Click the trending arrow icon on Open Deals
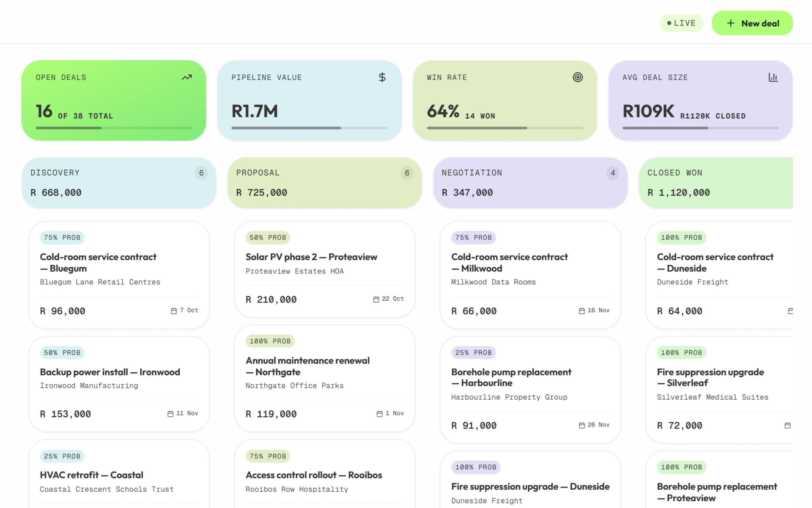The height and width of the screenshot is (508, 812). [187, 77]
